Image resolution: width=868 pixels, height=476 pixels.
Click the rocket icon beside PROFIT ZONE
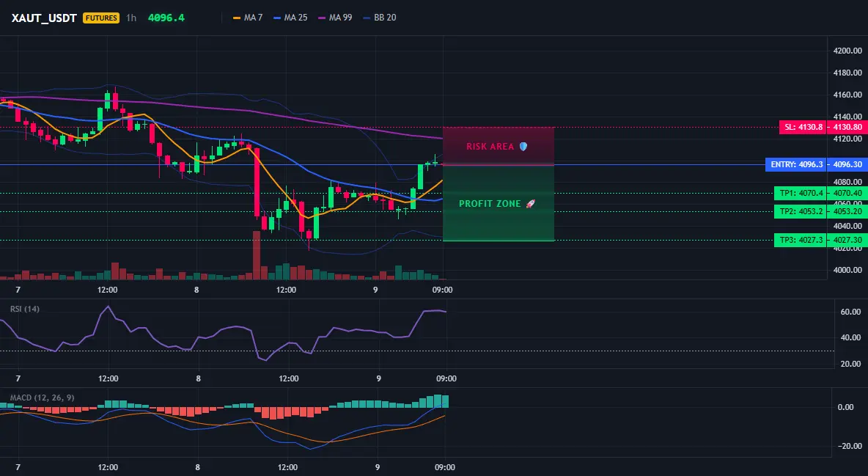pos(530,204)
